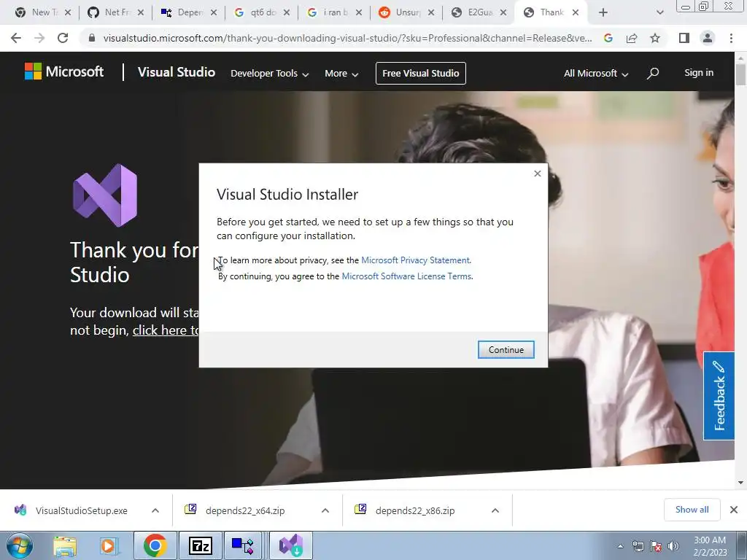Click the Visual Studio header link
747x560 pixels.
click(177, 72)
